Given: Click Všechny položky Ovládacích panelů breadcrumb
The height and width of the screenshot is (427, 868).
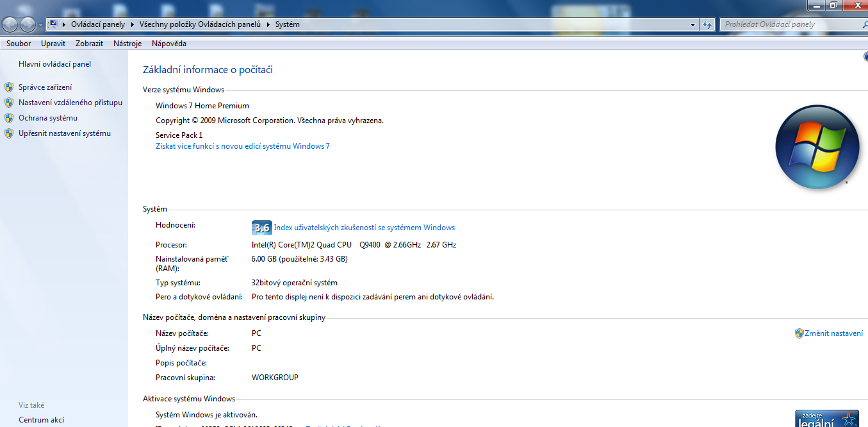Looking at the screenshot, I should click(200, 24).
